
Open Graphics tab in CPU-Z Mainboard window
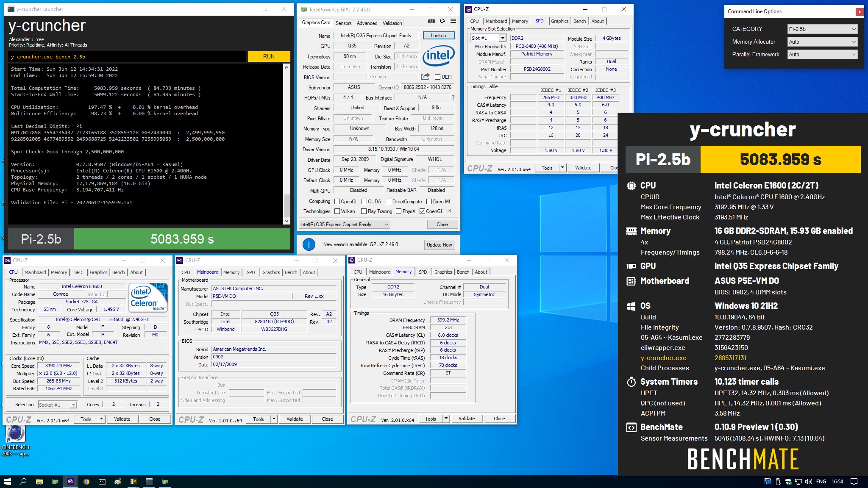pyautogui.click(x=271, y=272)
